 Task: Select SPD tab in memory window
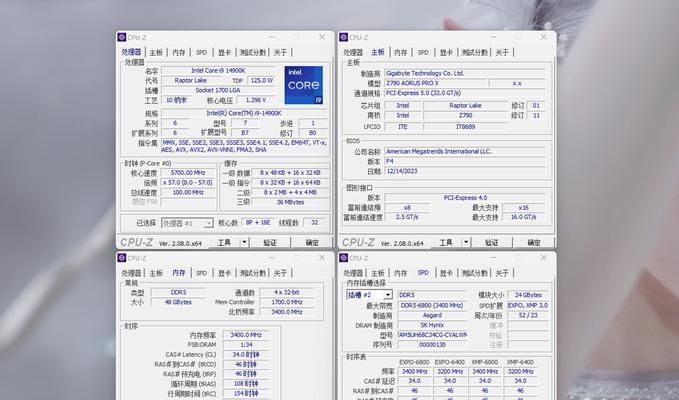(x=201, y=273)
